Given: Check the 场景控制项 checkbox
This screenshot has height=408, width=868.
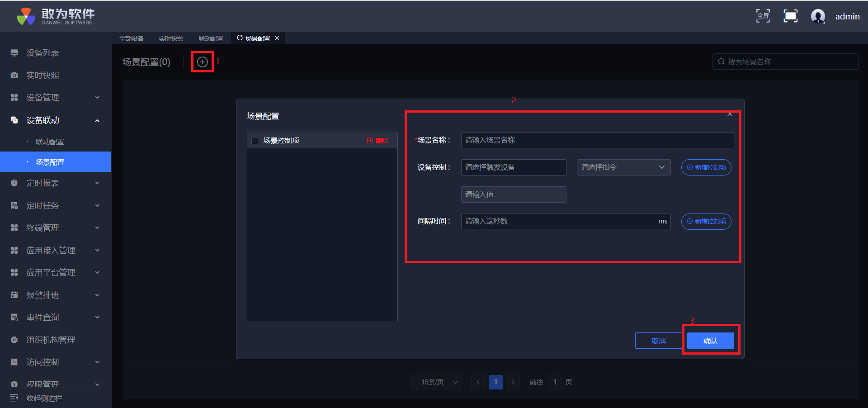Looking at the screenshot, I should (x=255, y=141).
